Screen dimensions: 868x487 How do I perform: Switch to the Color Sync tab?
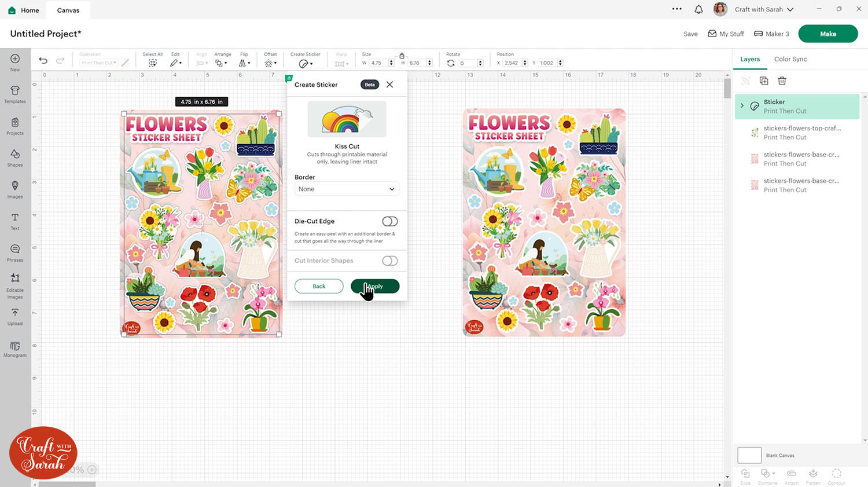coord(790,59)
